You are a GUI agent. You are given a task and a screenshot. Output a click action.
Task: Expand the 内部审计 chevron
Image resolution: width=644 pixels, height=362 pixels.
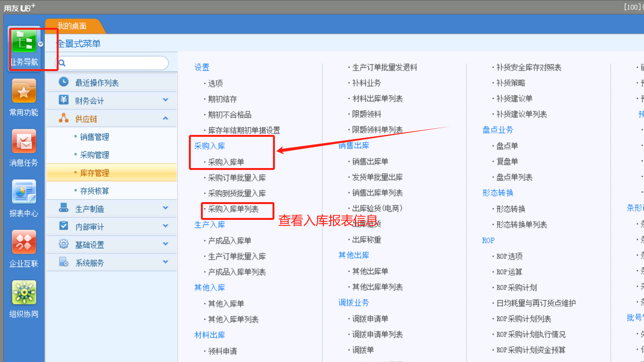tap(165, 226)
